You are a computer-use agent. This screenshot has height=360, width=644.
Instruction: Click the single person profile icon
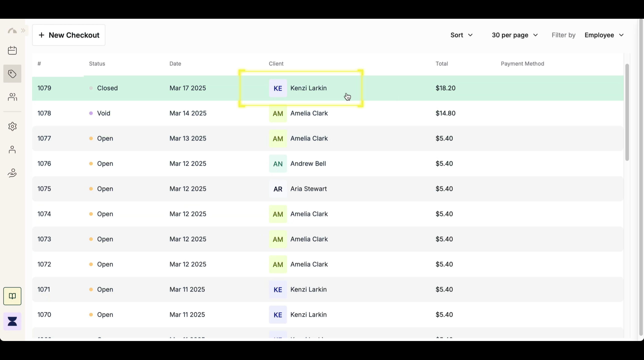click(x=12, y=149)
